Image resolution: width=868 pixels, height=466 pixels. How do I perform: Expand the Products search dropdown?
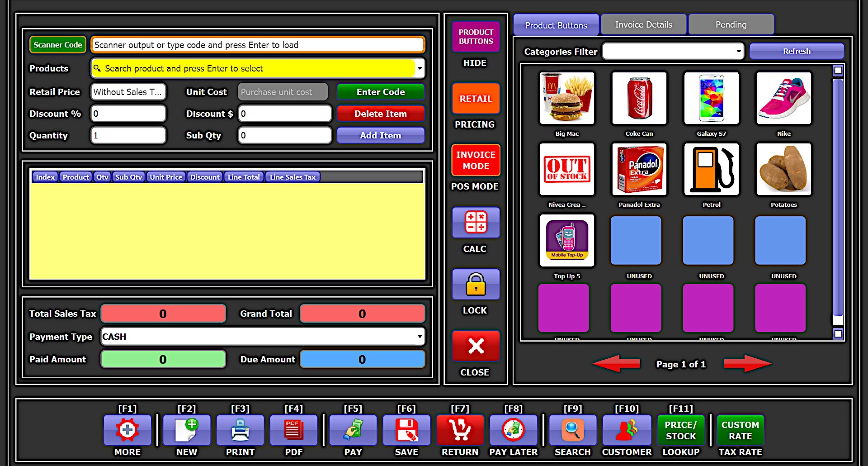pos(420,68)
